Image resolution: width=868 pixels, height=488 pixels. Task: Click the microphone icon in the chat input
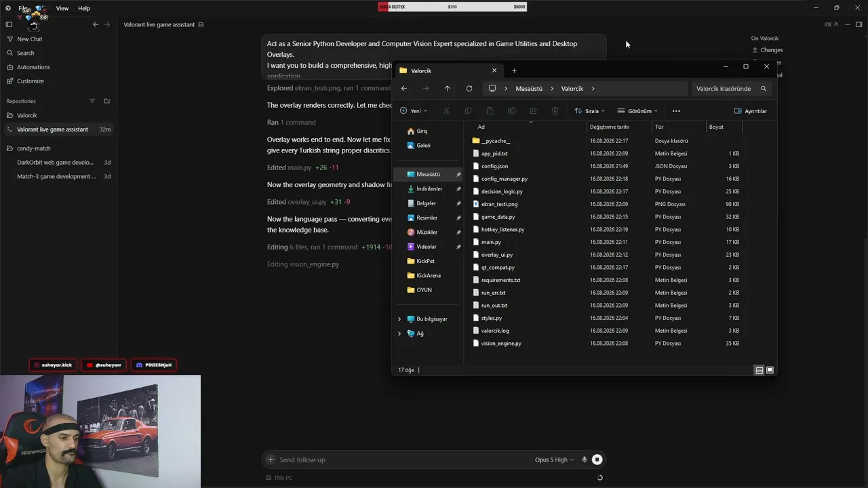coord(584,460)
